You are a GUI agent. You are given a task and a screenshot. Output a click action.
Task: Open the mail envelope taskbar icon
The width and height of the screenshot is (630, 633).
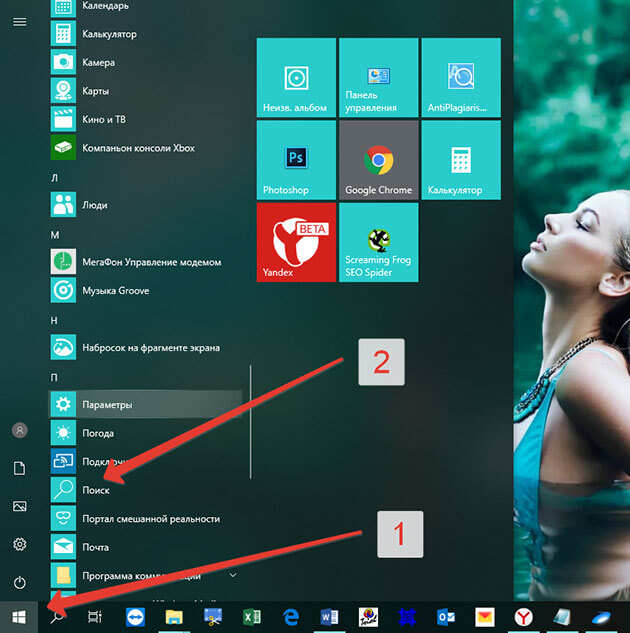tap(485, 617)
